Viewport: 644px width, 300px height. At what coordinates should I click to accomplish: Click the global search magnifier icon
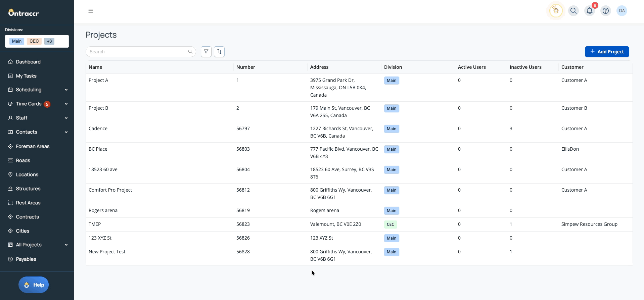click(573, 11)
